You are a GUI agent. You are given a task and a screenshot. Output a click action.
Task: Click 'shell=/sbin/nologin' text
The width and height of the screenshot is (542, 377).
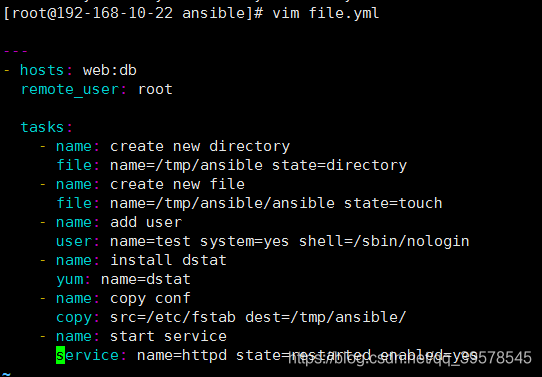tap(384, 241)
